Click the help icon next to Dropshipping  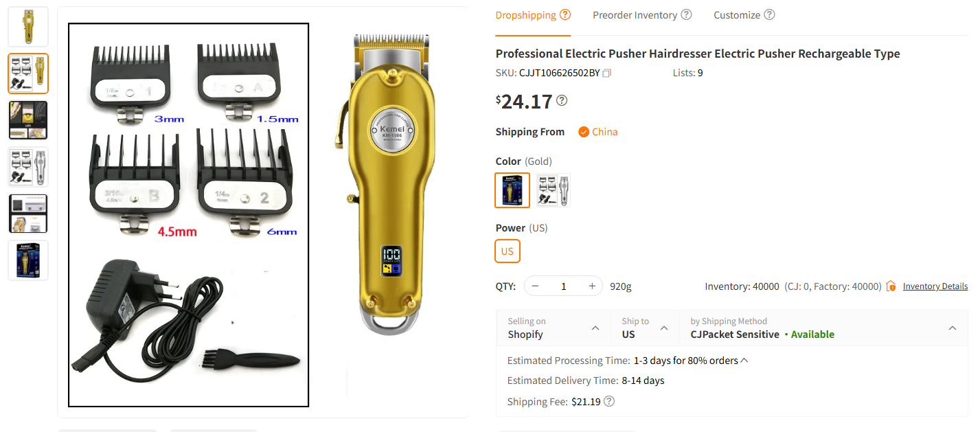click(x=565, y=14)
